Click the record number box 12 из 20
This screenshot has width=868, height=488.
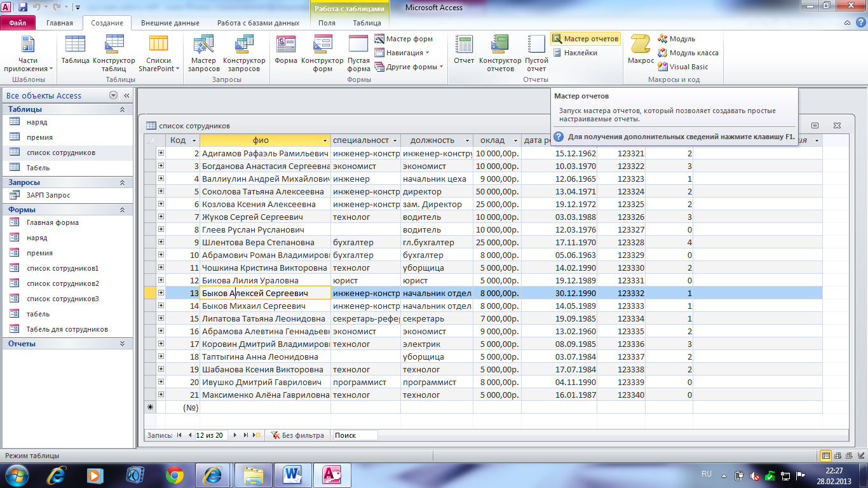click(x=212, y=435)
